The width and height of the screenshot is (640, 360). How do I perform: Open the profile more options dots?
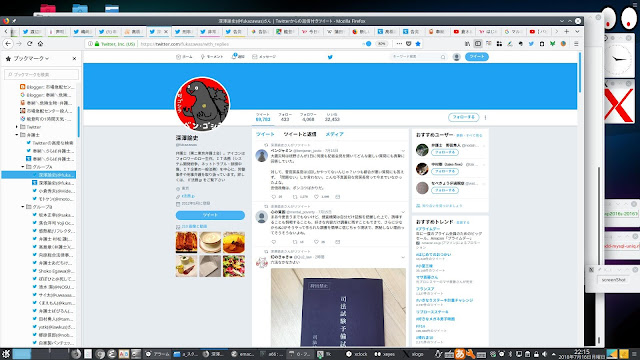click(485, 118)
